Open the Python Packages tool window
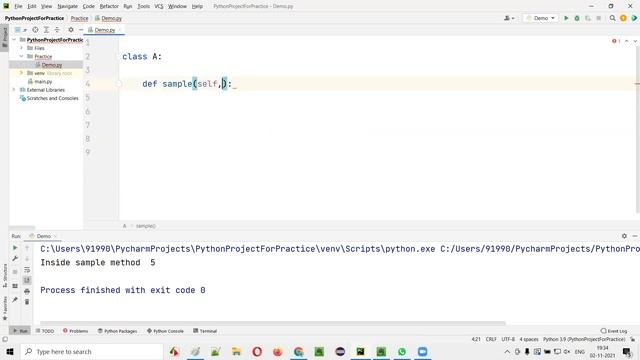 click(118, 331)
